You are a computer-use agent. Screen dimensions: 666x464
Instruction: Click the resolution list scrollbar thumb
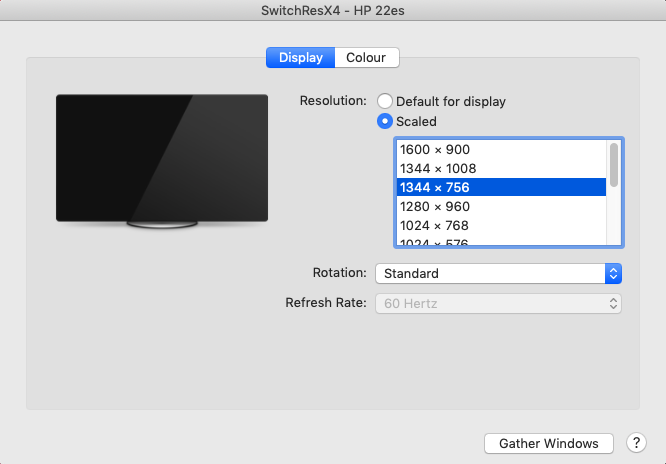click(x=614, y=165)
